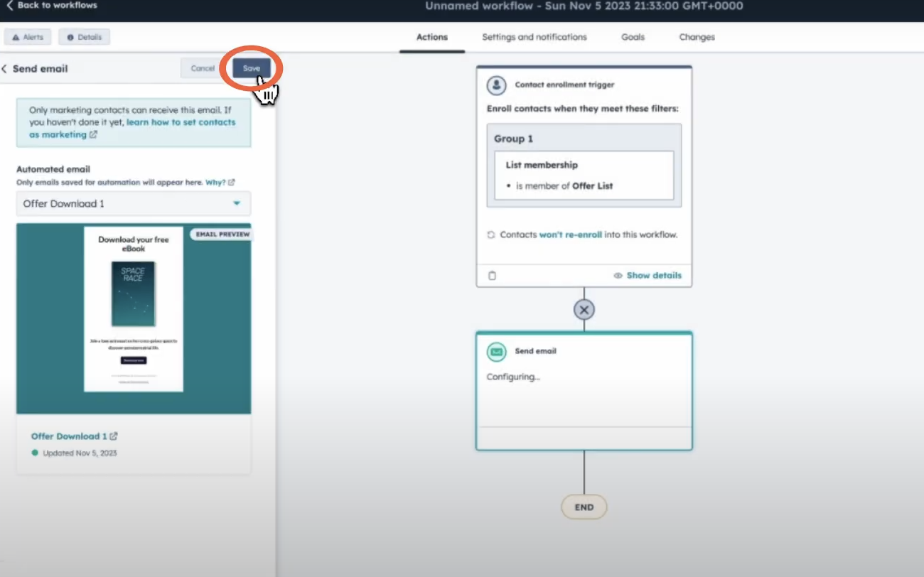Click the Send email envelope icon

click(x=496, y=351)
